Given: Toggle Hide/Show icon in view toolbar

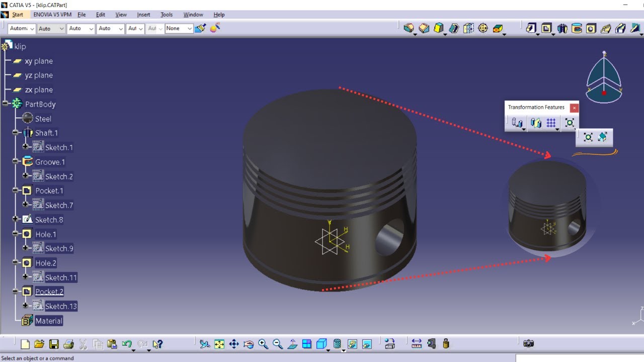Looking at the screenshot, I should [x=352, y=344].
